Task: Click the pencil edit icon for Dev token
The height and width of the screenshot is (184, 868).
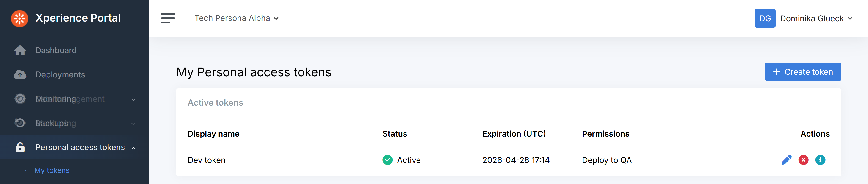Action: (x=786, y=160)
